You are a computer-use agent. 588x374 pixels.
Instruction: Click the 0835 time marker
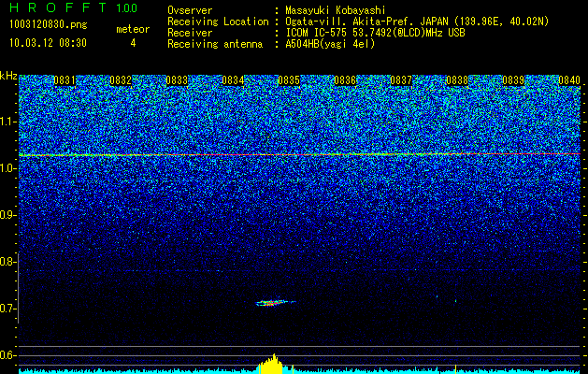point(289,80)
